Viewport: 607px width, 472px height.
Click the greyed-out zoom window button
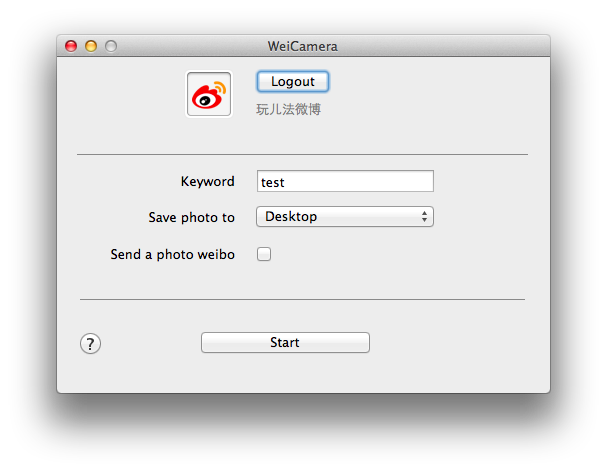[x=111, y=46]
